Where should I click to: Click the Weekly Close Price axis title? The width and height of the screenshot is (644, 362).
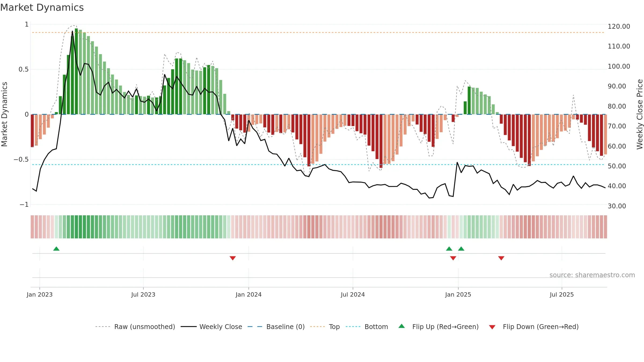(x=640, y=114)
